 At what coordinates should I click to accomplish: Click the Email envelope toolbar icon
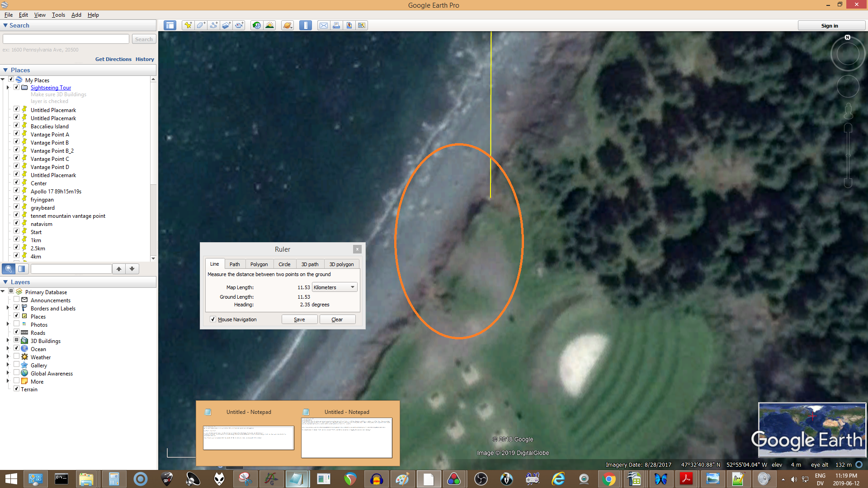pos(324,25)
